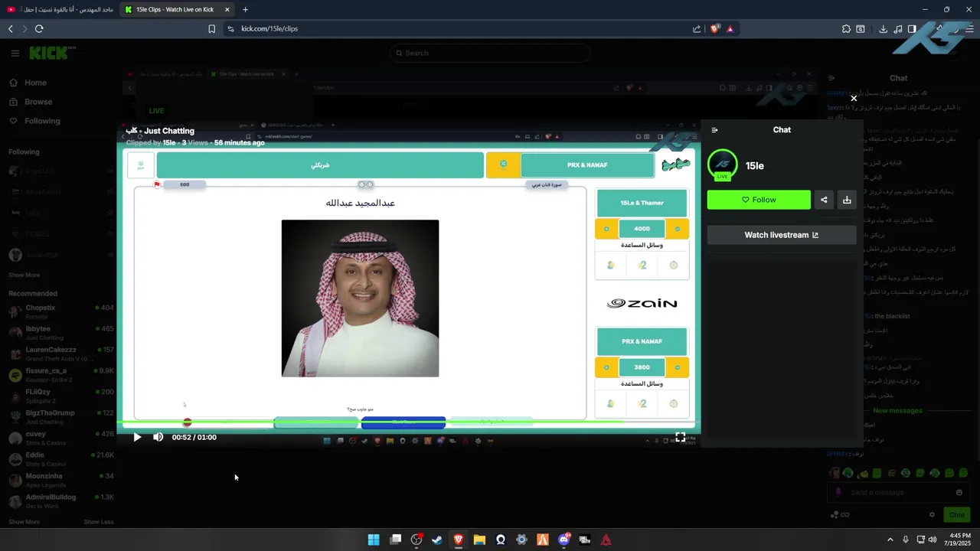This screenshot has height=551, width=980.
Task: Open Steam from taskbar
Action: point(436,540)
